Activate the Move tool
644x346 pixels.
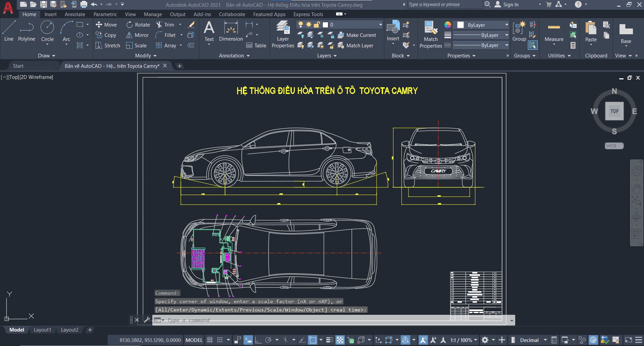click(x=106, y=24)
